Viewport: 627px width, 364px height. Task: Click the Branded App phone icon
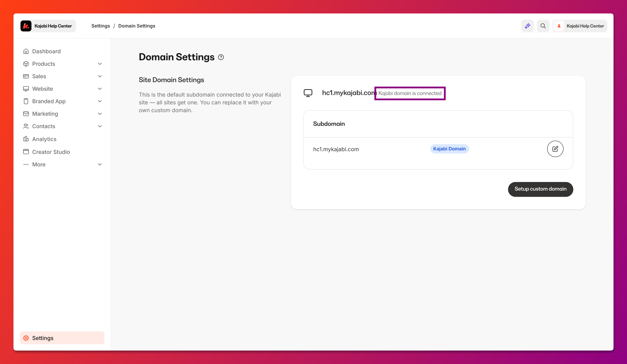(26, 101)
